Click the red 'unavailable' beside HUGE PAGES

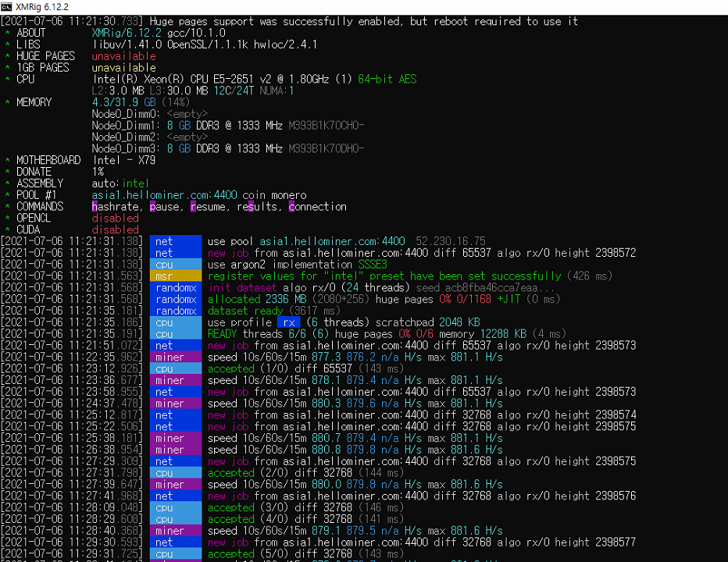pos(124,56)
